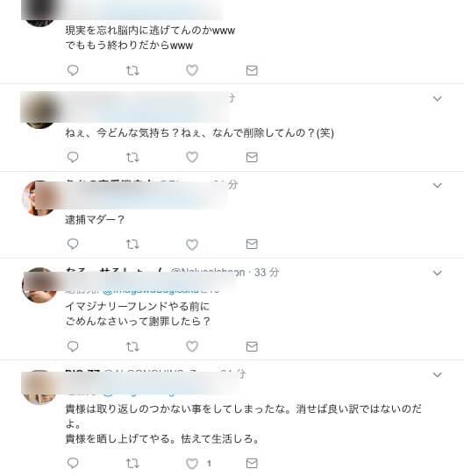This screenshot has width=464, height=476.
Task: Retweet the 逮捕マダー？ tweet
Action: 132,244
